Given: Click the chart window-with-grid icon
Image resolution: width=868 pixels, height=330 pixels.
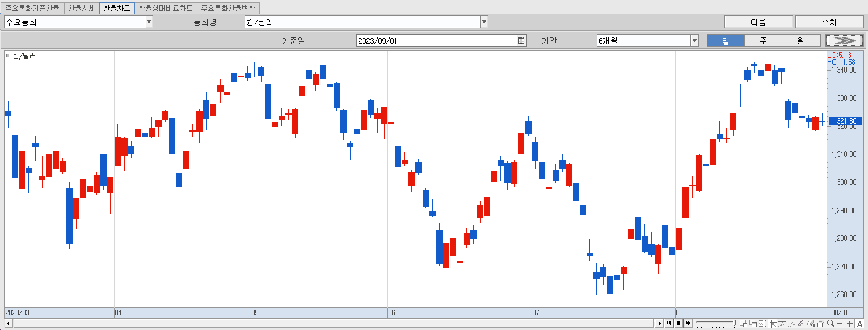Looking at the screenshot, I should [x=743, y=324].
